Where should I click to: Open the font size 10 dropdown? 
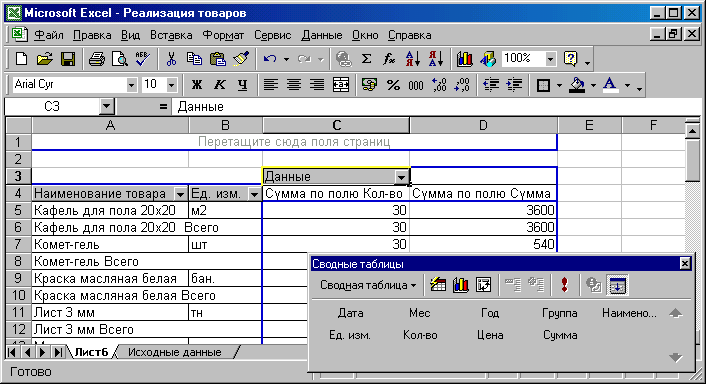coord(171,85)
